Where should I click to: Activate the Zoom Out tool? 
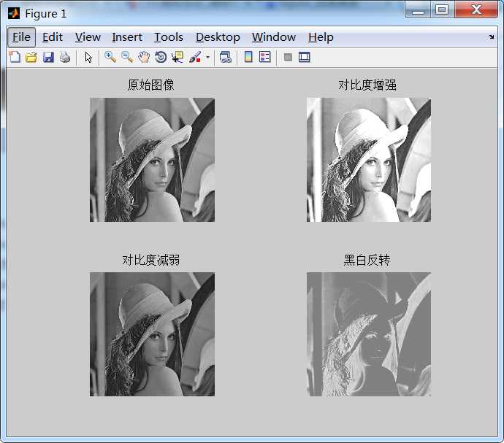[127, 57]
